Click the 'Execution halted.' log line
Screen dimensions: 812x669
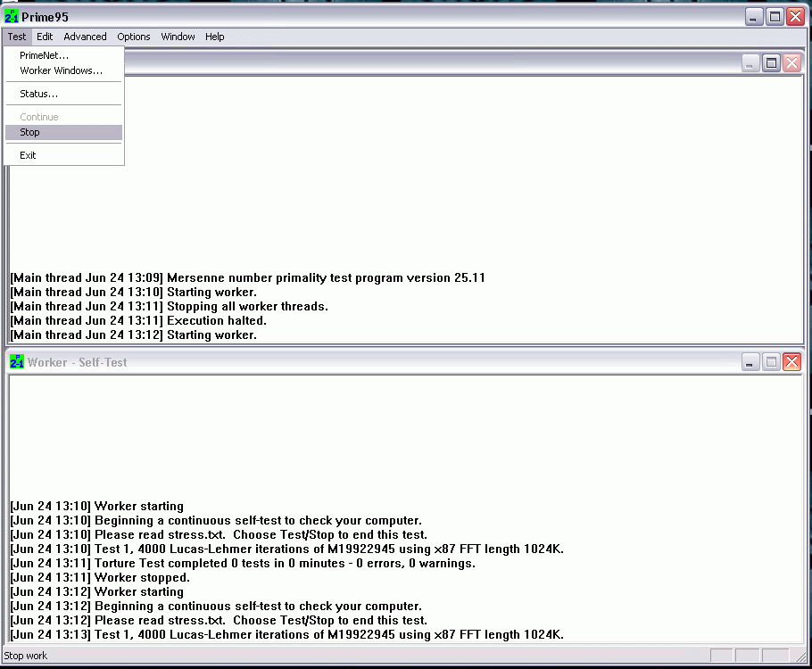click(138, 320)
